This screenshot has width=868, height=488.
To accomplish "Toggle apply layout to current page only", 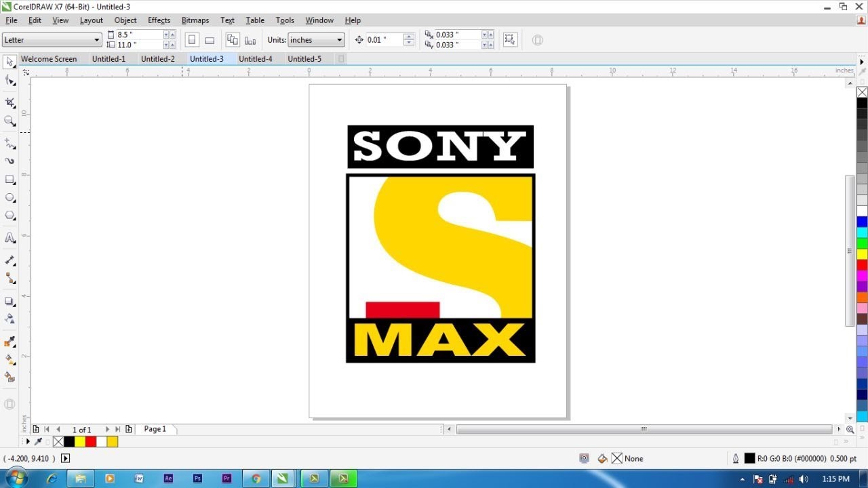I will [250, 40].
